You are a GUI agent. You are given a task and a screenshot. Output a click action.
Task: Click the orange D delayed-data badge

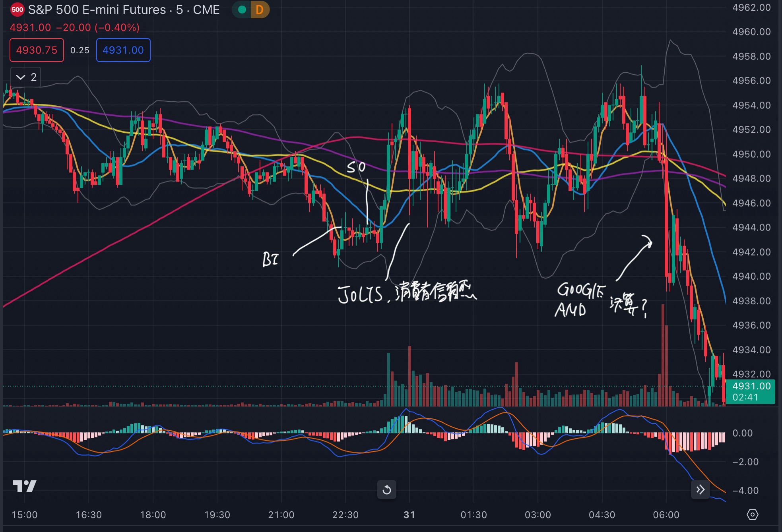(260, 10)
